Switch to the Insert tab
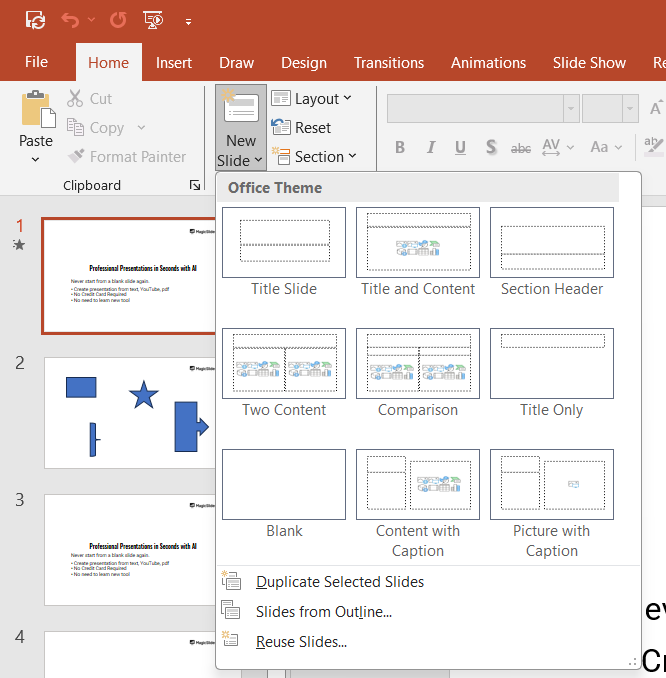This screenshot has width=666, height=678. (174, 62)
